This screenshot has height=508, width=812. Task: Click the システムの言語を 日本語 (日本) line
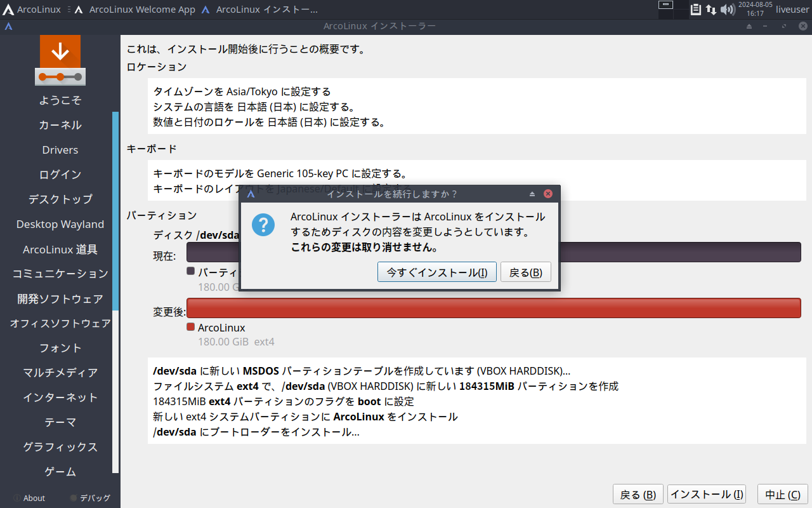tap(254, 107)
